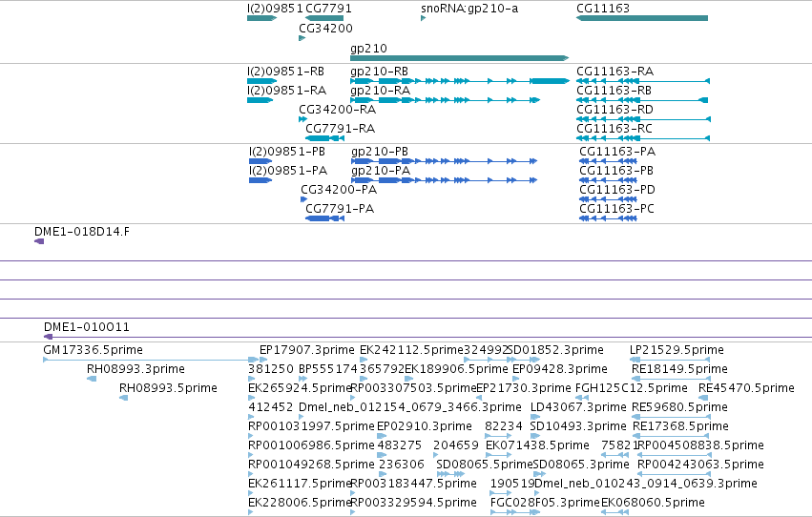Click the CG34200 gene label
This screenshot has height=517, width=812.
click(x=325, y=28)
